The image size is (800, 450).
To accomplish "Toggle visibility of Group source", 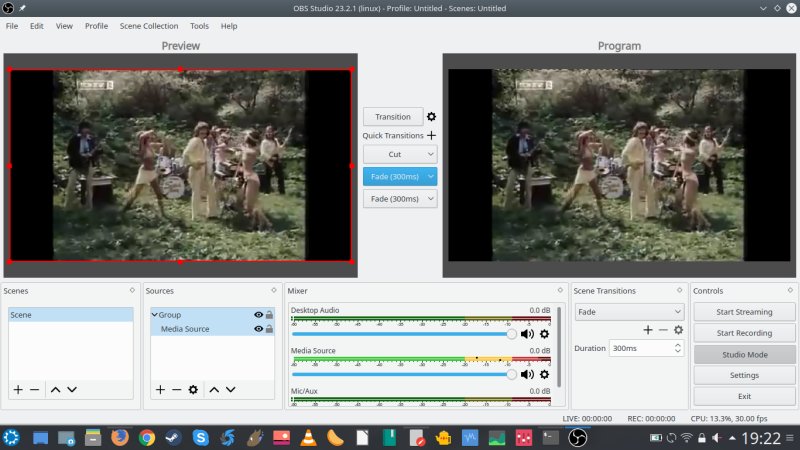I will pyautogui.click(x=258, y=315).
